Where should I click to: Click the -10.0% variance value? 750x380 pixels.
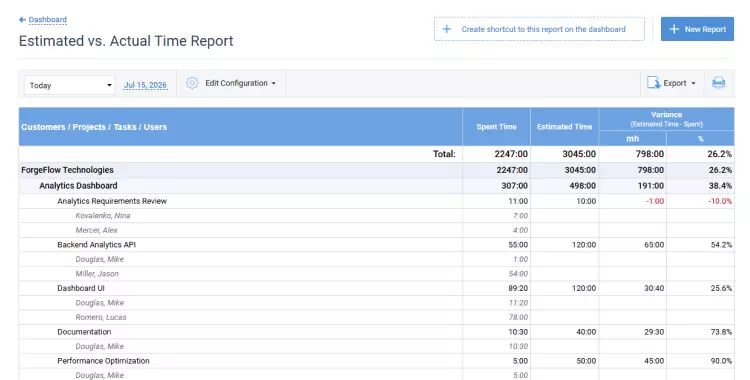coord(720,201)
